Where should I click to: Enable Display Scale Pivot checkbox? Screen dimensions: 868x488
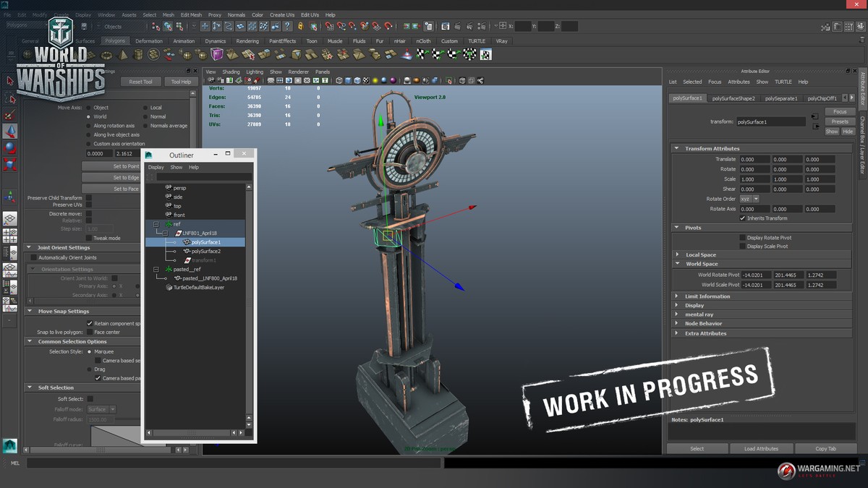[742, 247]
